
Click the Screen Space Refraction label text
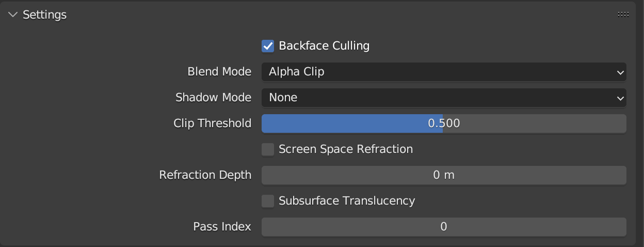pos(346,149)
